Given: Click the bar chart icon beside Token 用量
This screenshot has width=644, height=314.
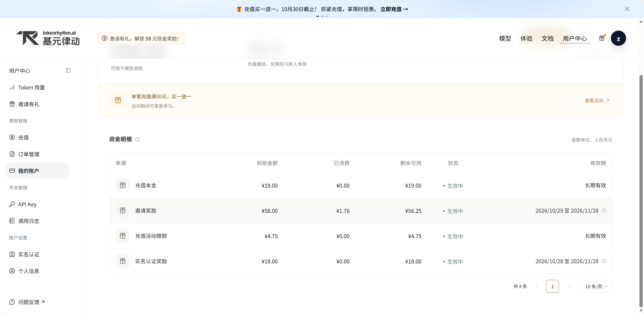Looking at the screenshot, I should click(12, 87).
